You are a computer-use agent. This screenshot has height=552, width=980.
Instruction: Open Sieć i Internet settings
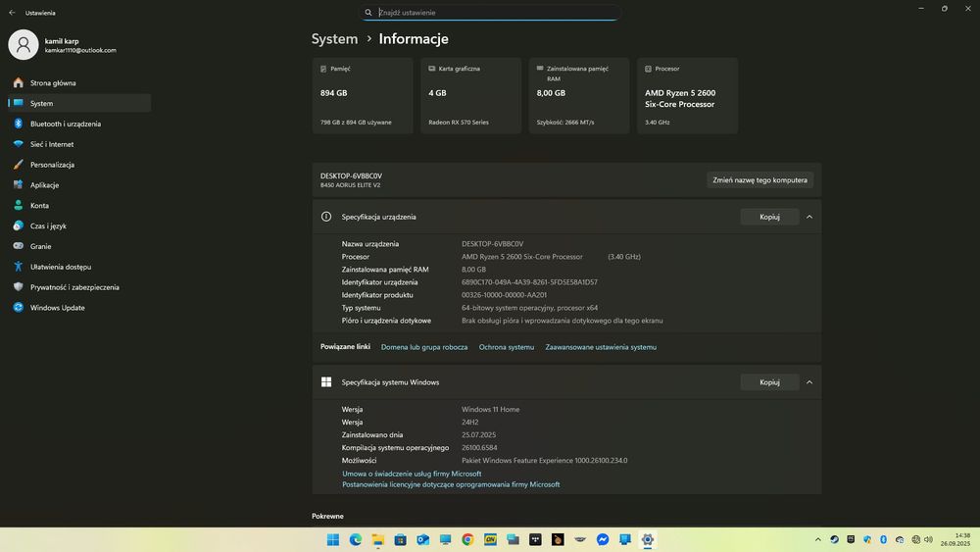(79, 144)
